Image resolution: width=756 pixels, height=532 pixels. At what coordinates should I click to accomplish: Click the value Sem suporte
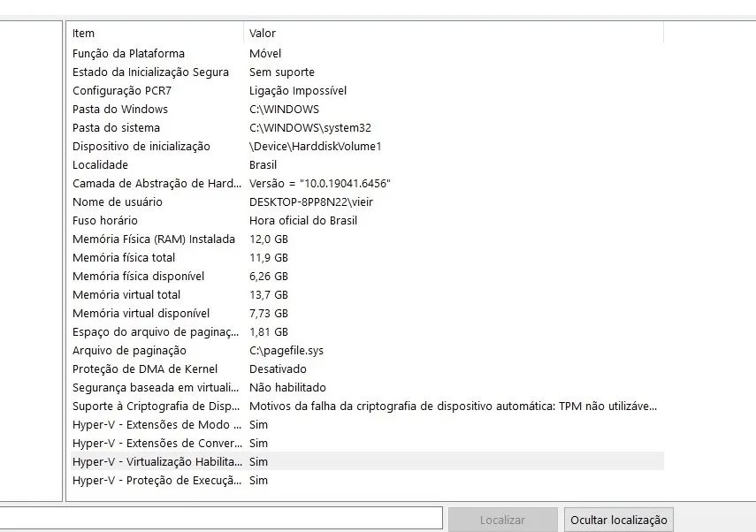[x=281, y=72]
